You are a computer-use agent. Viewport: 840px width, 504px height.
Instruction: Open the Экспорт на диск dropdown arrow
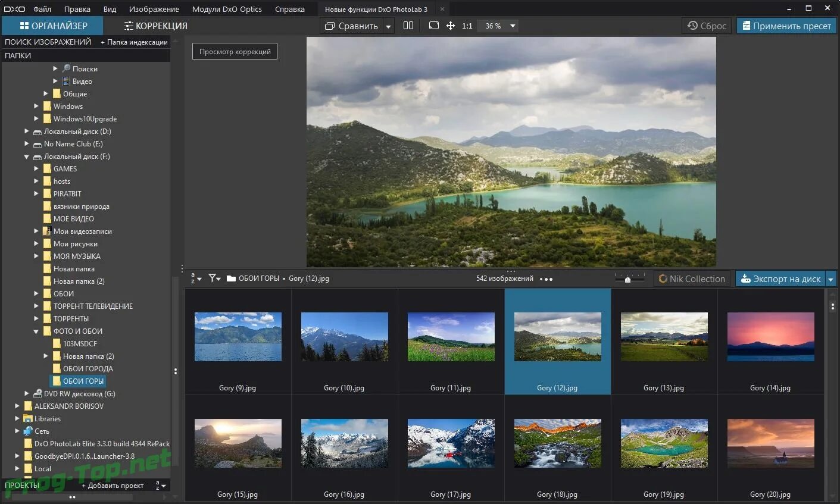[x=831, y=278]
